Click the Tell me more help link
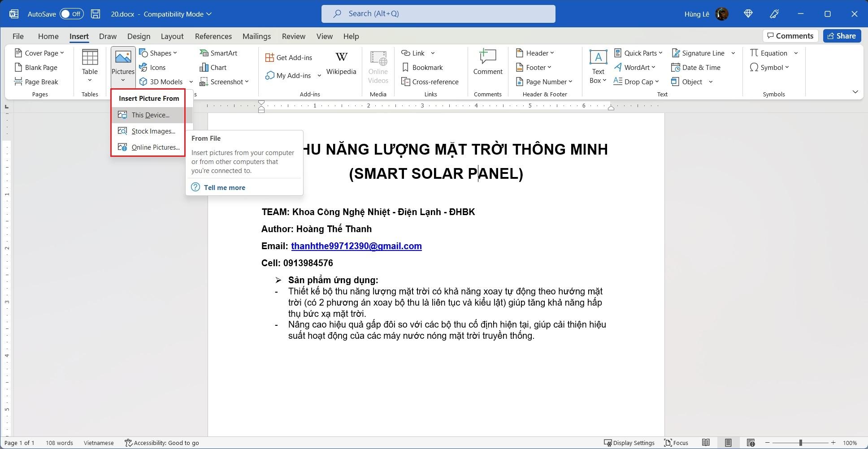 click(224, 187)
